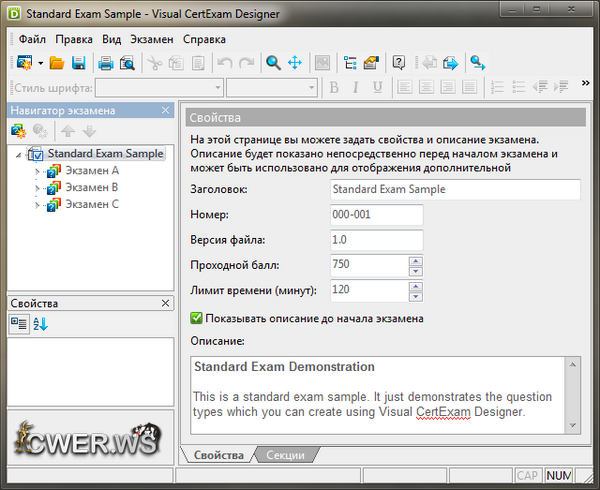Expand the Экзамен B tree node
Screen dimensions: 600x490
[x=38, y=188]
